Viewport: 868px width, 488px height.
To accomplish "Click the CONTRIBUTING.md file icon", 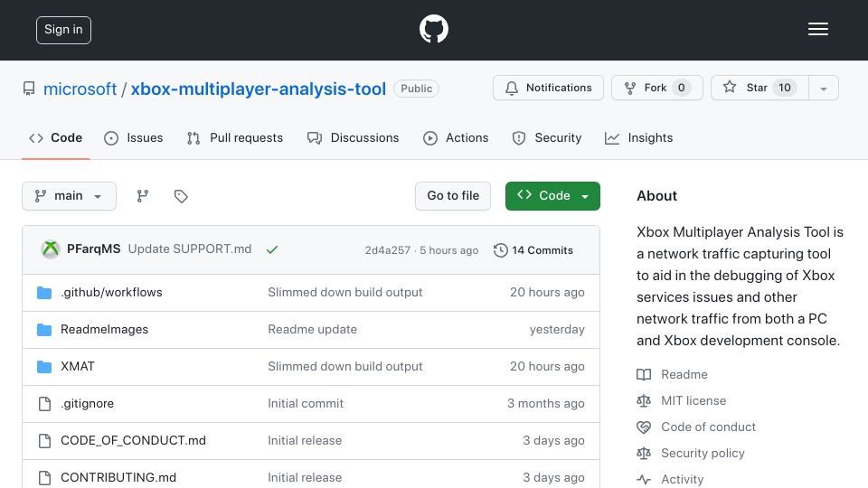I will 45,478.
